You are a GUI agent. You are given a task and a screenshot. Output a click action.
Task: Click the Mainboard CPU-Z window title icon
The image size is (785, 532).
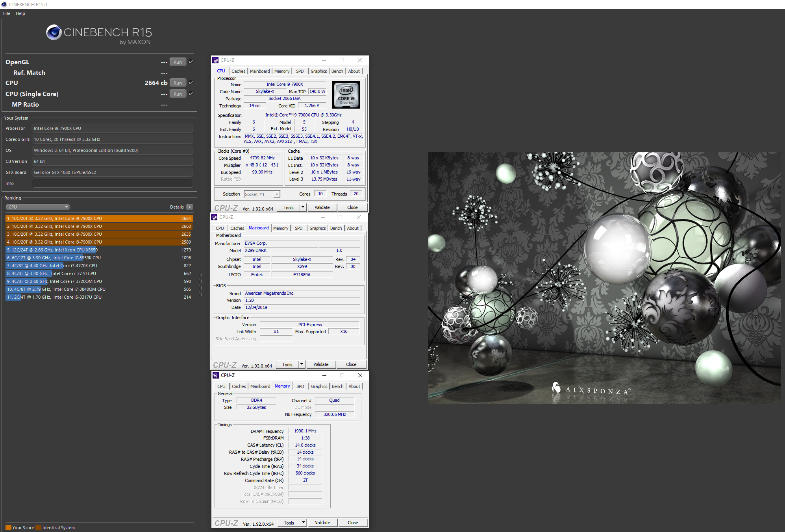[x=214, y=217]
